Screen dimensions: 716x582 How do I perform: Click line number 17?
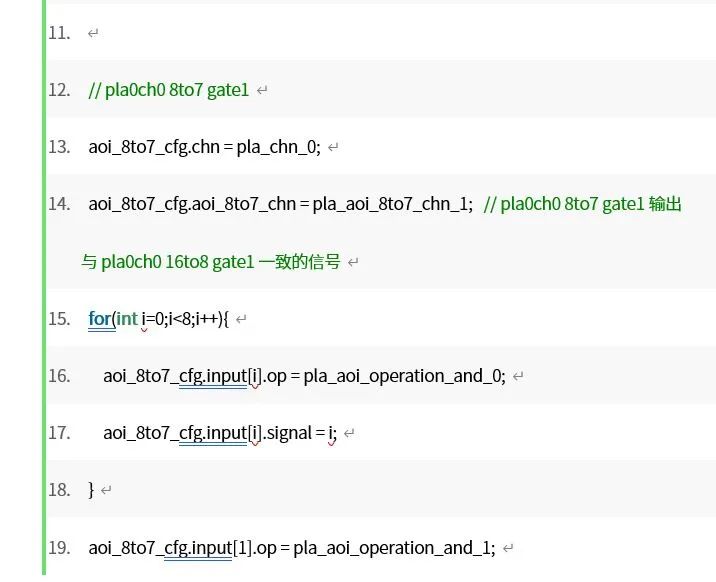[59, 433]
